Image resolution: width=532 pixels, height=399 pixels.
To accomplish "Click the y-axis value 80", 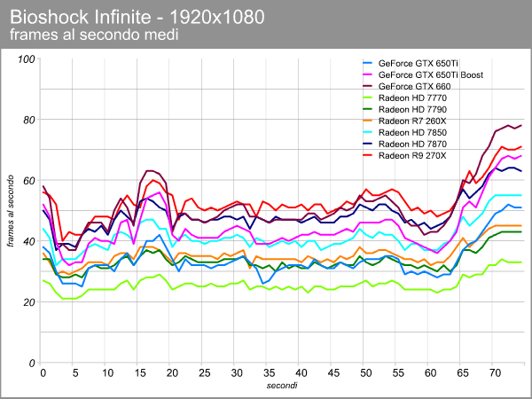I will 29,120.
